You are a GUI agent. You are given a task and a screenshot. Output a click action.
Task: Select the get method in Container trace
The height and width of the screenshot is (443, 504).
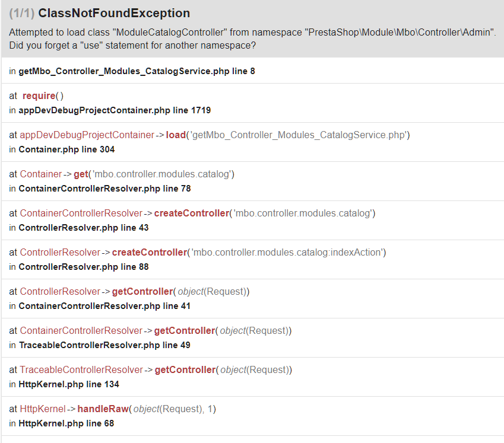point(81,174)
